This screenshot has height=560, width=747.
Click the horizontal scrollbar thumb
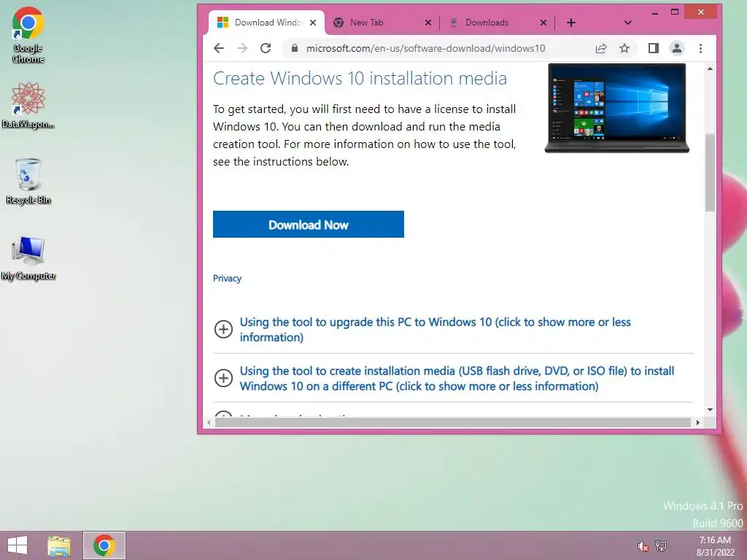point(452,422)
